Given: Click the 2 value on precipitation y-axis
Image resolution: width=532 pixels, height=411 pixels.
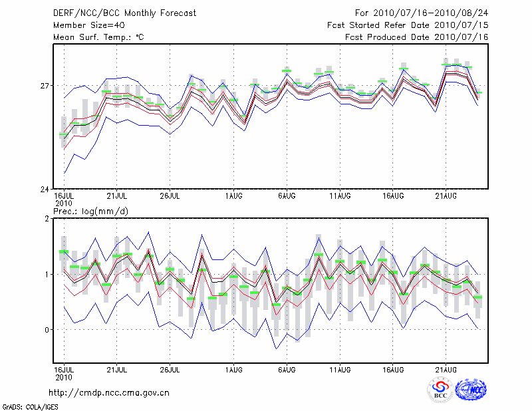Looking at the screenshot, I should 47,219.
